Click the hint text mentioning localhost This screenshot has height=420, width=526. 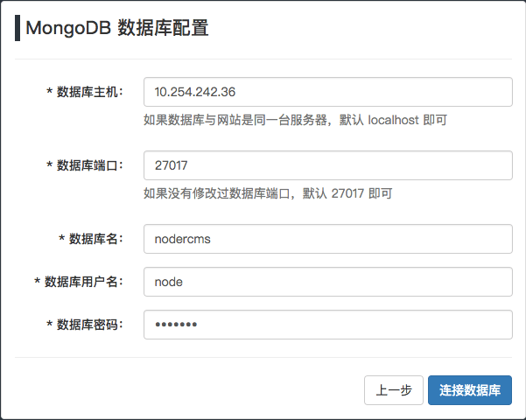295,120
